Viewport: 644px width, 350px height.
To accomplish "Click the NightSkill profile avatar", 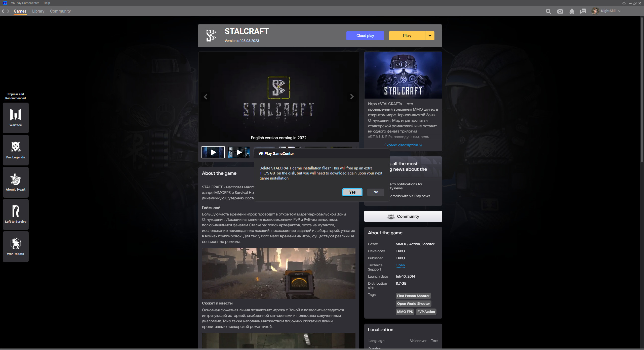I will 595,11.
